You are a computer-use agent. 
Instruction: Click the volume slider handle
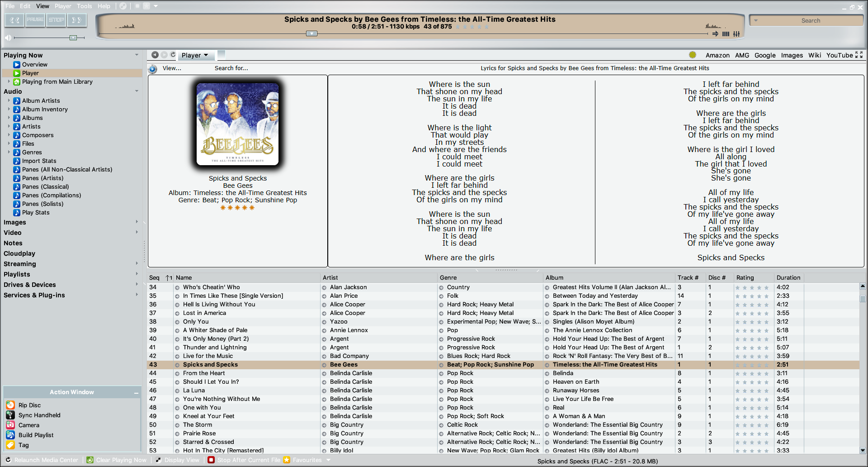[73, 38]
